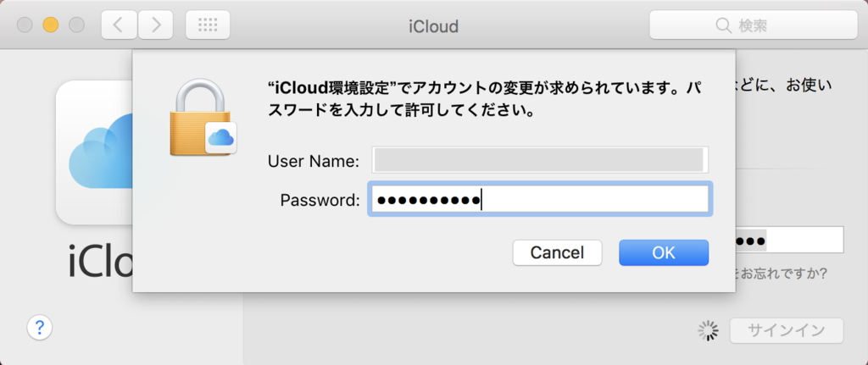The image size is (868, 365).
Task: Click the gold padlock icon in dialog
Action: [199, 117]
